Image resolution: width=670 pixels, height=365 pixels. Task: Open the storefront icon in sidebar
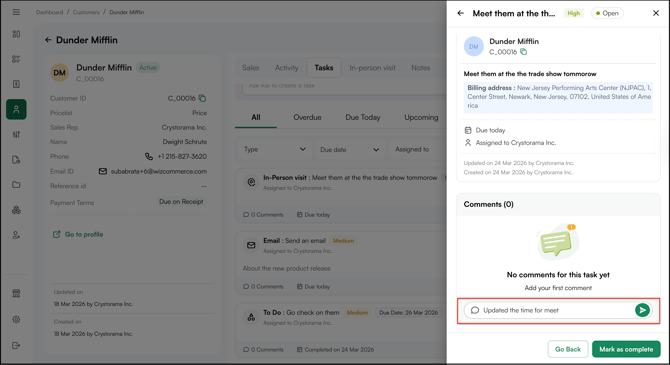tap(16, 293)
